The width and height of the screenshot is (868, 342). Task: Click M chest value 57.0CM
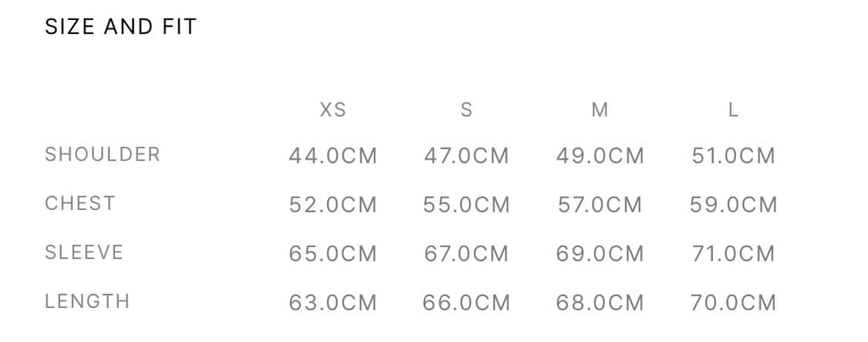click(x=599, y=205)
